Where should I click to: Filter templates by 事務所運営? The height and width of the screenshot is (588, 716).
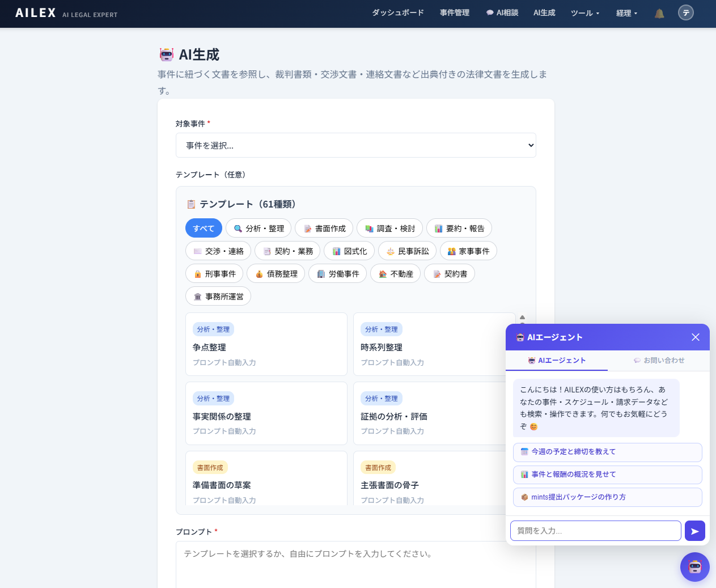click(x=218, y=296)
